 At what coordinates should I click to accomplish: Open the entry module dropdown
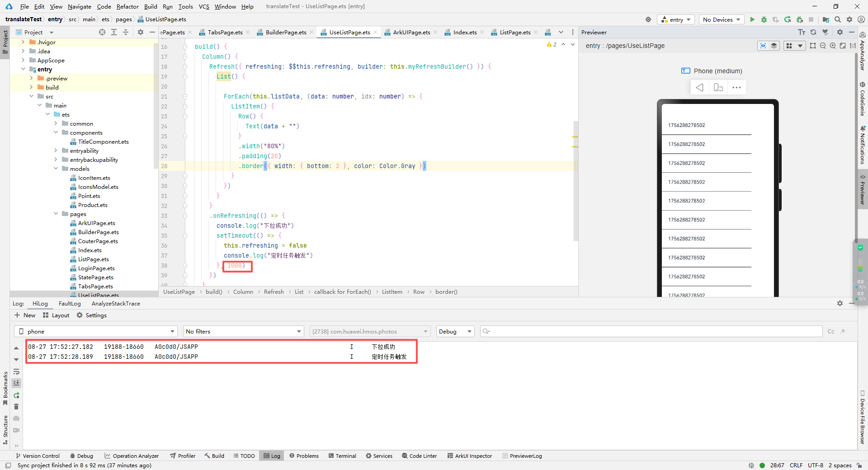[x=676, y=19]
